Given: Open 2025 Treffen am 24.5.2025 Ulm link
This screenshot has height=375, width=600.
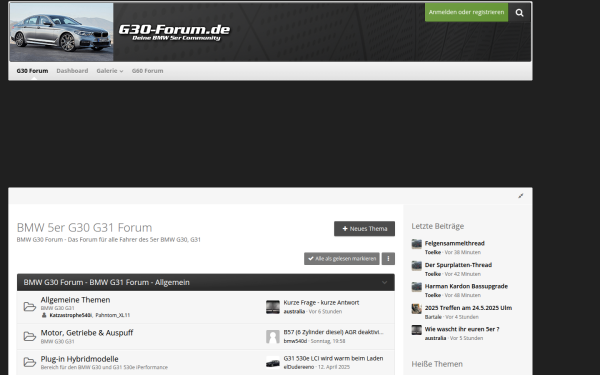Looking at the screenshot, I should tap(468, 308).
